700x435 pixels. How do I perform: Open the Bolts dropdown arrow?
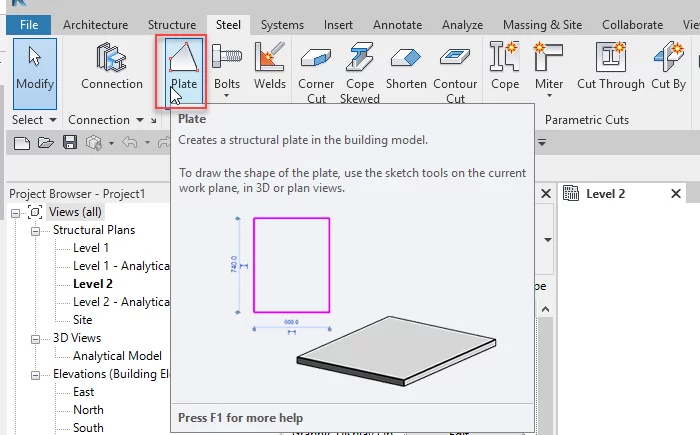(227, 99)
